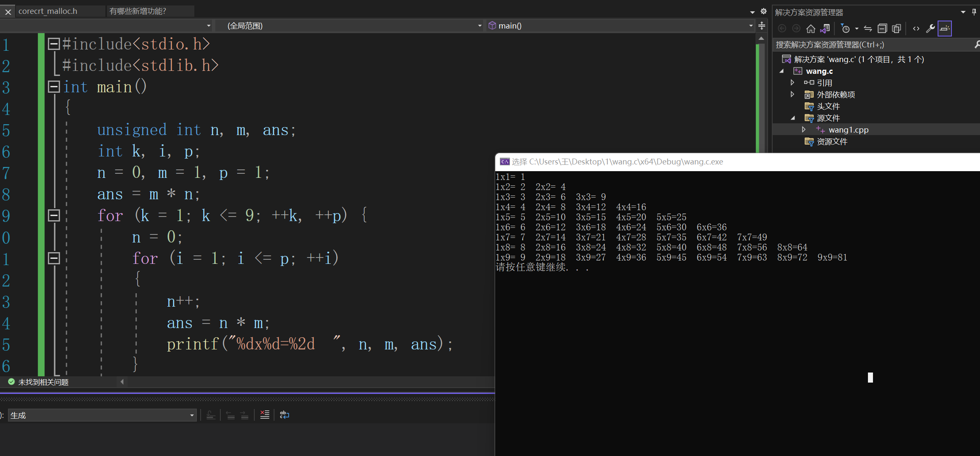Select the 头文件 folder
Screen dimensions: 980x456
[x=828, y=106]
